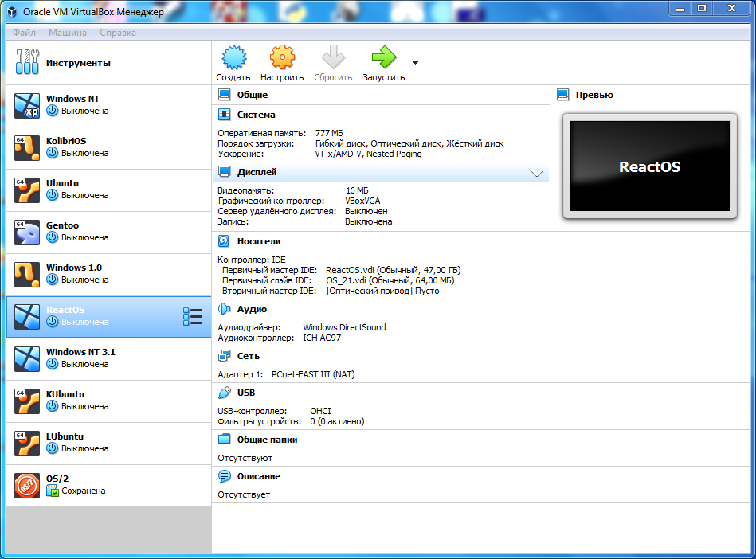Viewport: 756px width, 559px height.
Task: Select the KolibriOS machine icon
Action: (x=27, y=148)
